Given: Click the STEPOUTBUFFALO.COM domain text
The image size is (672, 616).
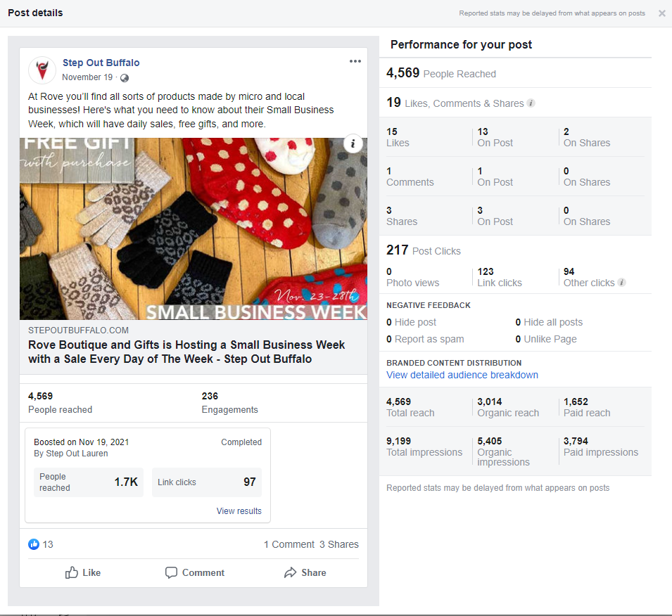Looking at the screenshot, I should pos(78,331).
